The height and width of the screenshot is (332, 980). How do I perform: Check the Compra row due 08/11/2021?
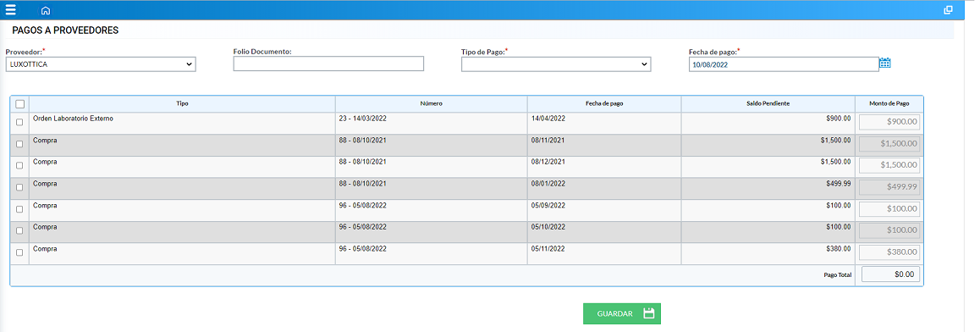[19, 144]
